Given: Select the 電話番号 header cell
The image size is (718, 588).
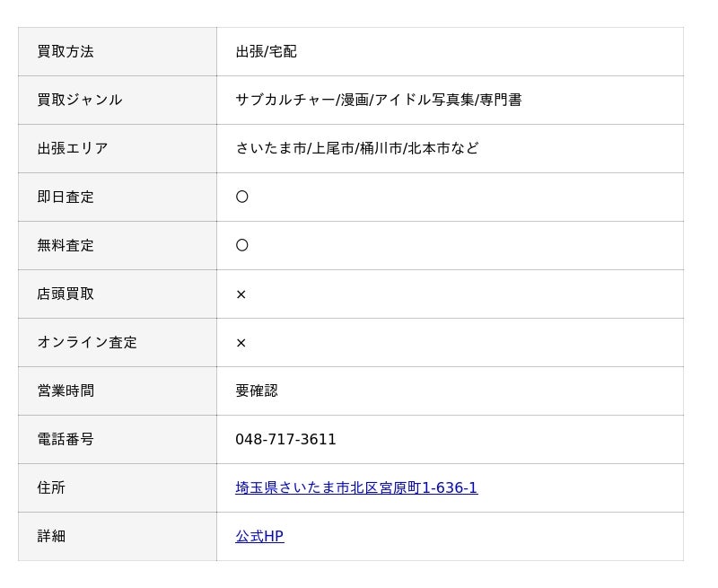Looking at the screenshot, I should 118,440.
